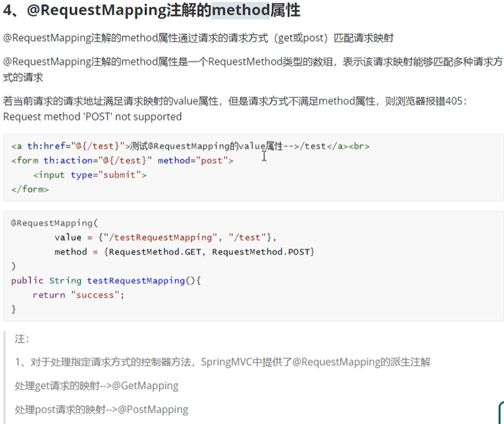Click the highlighted word 'method' in heading
This screenshot has width=504, height=424.
click(240, 10)
